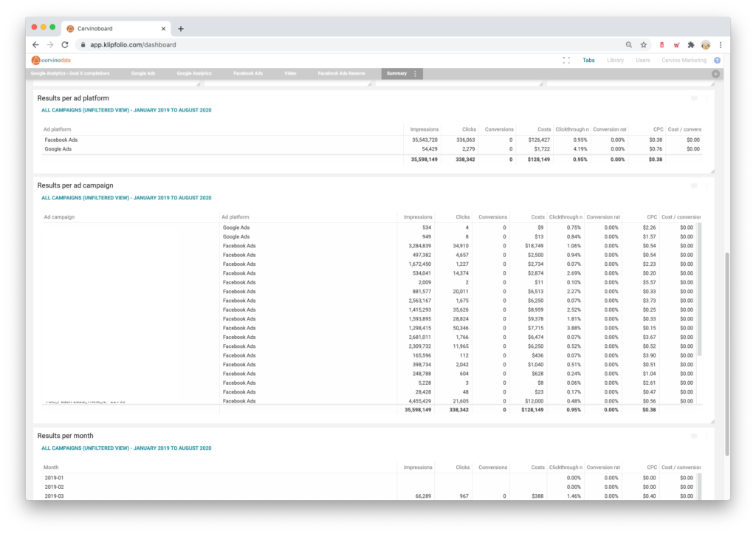Click the browser reload button

point(65,44)
